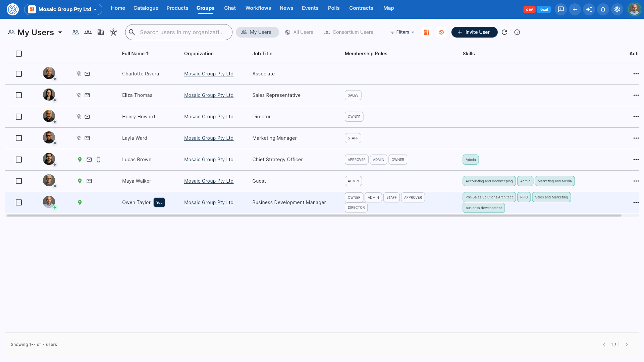
Task: Open actions menu for Owen Taylor
Action: coord(636,202)
